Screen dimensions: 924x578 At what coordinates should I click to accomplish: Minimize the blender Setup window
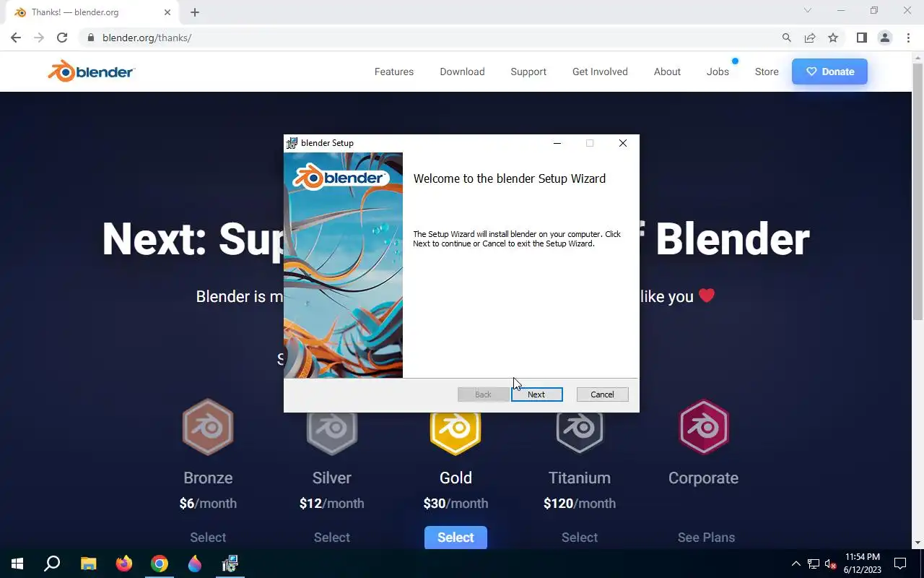point(557,143)
